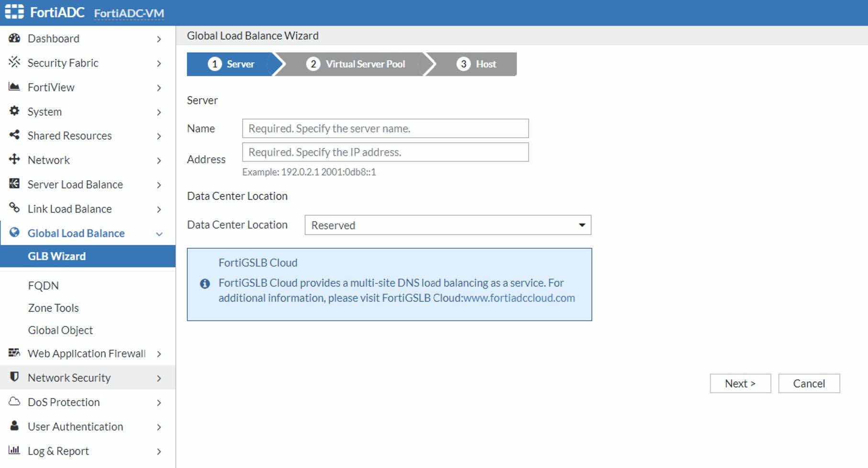Click the Next button
This screenshot has width=868, height=468.
click(x=740, y=383)
